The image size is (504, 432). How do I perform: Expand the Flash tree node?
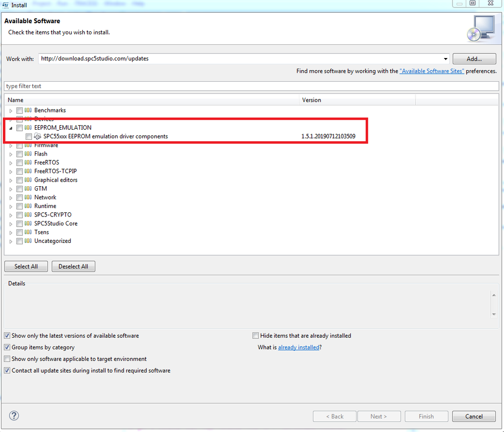(11, 154)
